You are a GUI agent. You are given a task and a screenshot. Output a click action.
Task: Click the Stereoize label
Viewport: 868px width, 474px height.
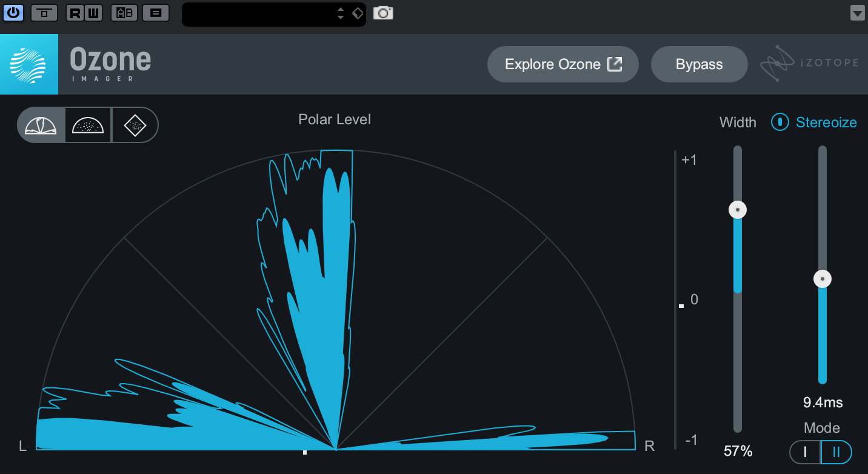[x=826, y=122]
